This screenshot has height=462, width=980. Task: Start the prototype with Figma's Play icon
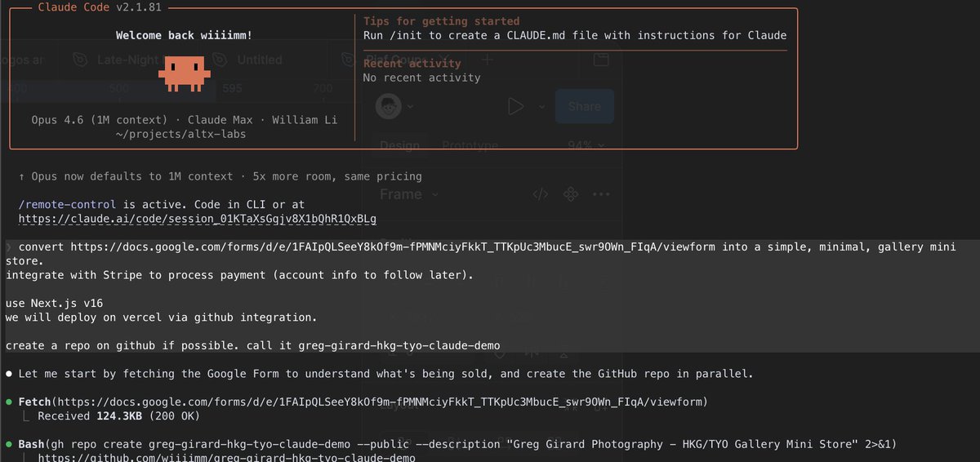pos(515,106)
